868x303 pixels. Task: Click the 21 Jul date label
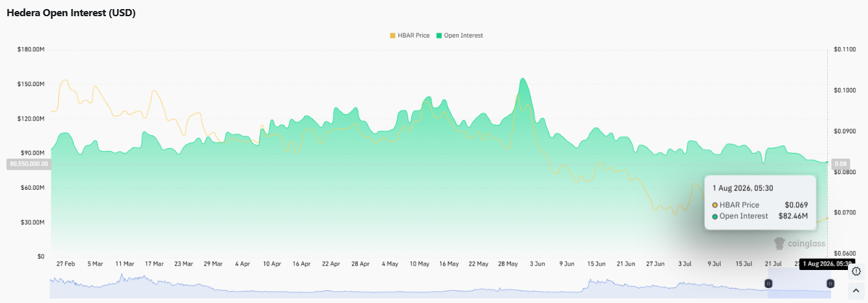[774, 264]
